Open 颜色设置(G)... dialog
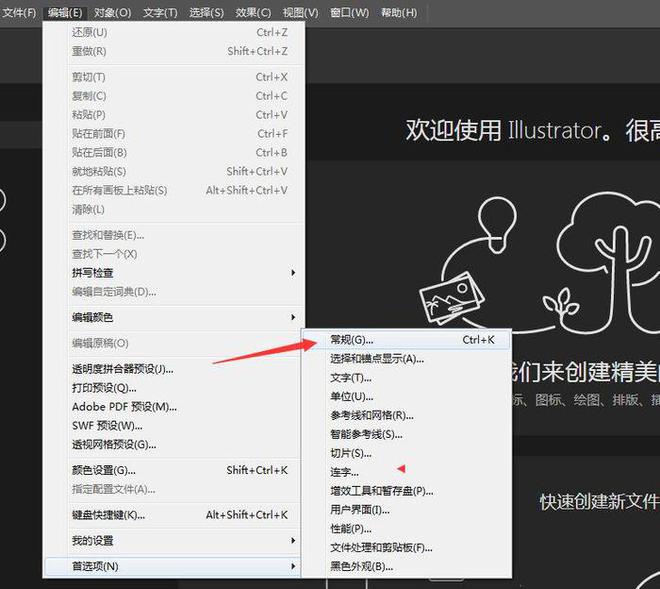The height and width of the screenshot is (589, 660). [x=173, y=470]
